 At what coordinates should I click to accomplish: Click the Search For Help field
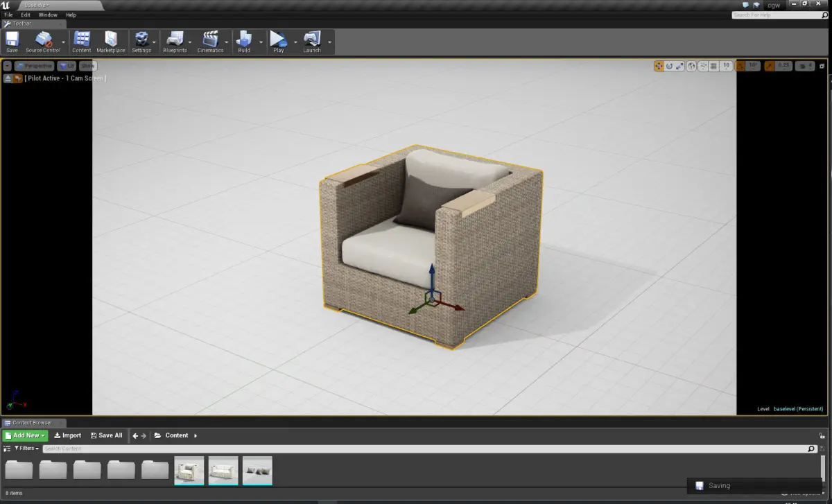click(x=779, y=15)
